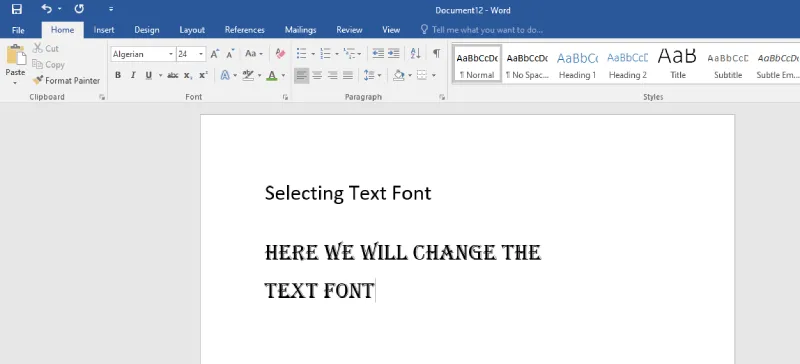This screenshot has height=364, width=800.
Task: Click the Cut command
Action: (46, 48)
